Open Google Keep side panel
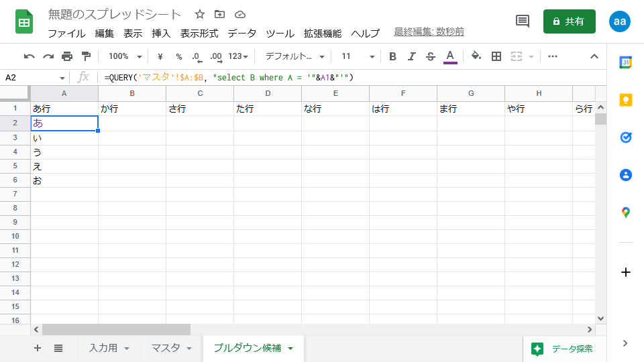The height and width of the screenshot is (362, 644). pos(625,100)
